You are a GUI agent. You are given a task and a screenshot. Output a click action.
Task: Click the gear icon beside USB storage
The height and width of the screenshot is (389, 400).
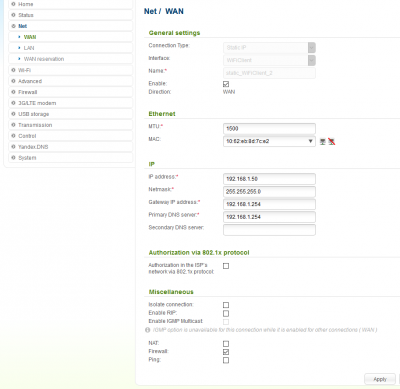(13, 114)
